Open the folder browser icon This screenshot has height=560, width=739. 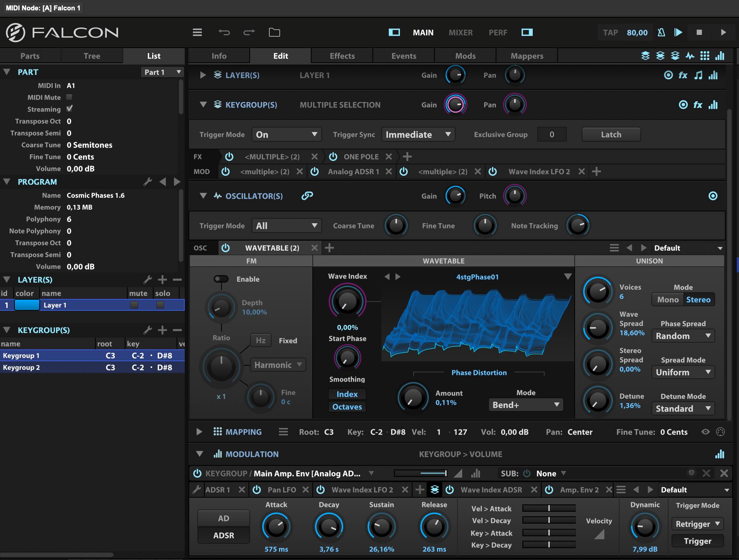(x=275, y=33)
